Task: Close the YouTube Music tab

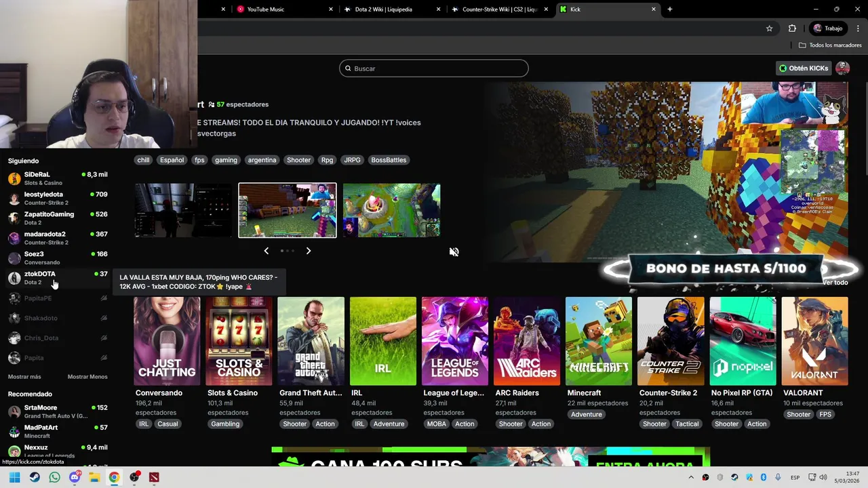Action: pyautogui.click(x=331, y=9)
